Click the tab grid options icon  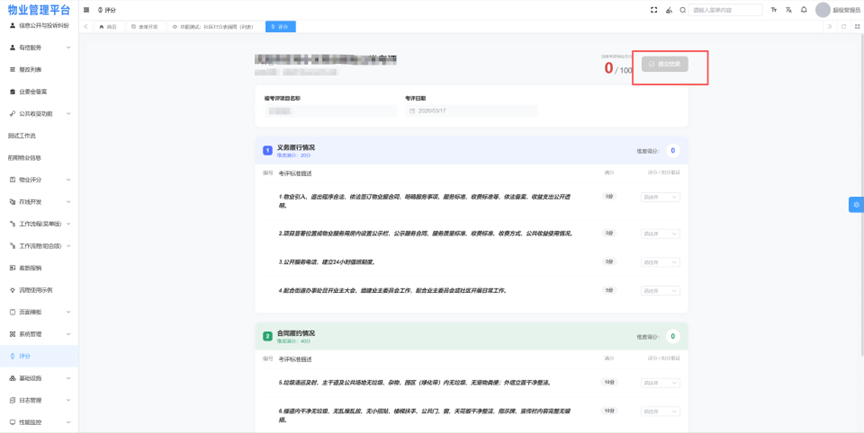tap(856, 27)
